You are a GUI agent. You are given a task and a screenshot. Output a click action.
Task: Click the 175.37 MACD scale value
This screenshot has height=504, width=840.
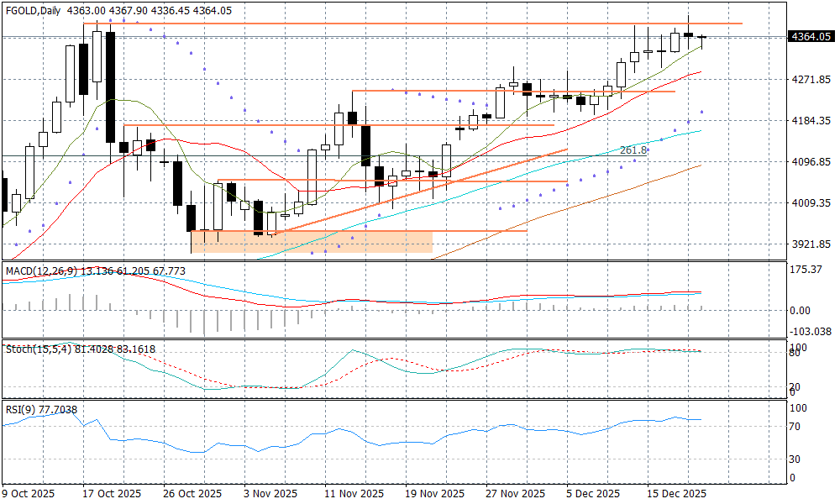point(805,270)
